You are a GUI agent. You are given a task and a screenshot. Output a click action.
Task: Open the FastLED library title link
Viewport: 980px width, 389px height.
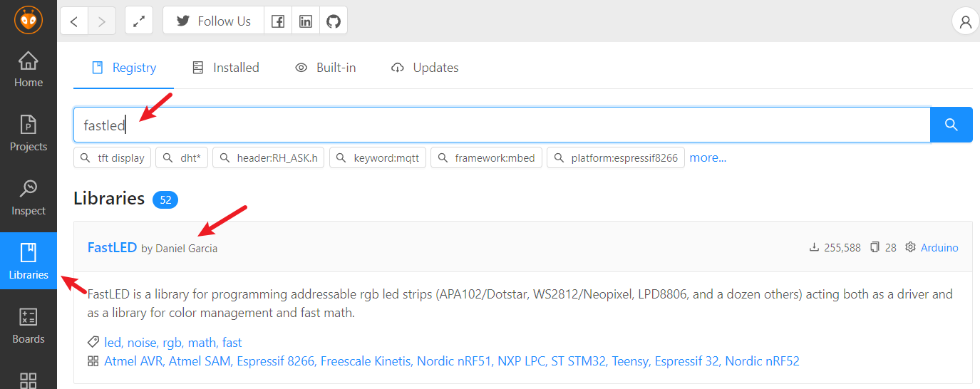click(x=112, y=248)
